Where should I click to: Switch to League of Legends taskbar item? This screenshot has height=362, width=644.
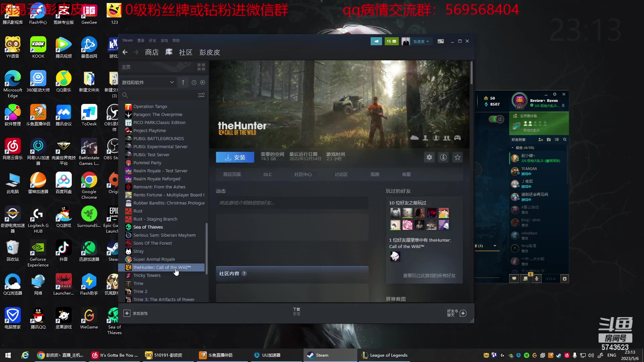tap(385, 355)
